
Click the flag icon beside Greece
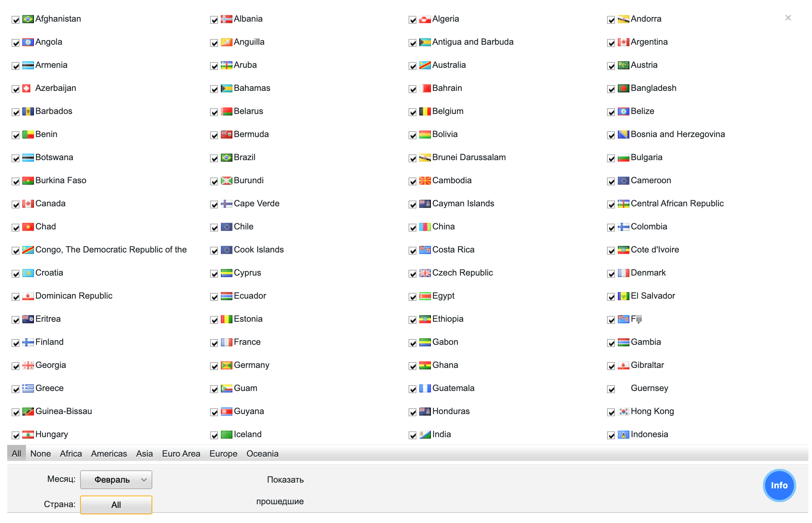pos(28,388)
